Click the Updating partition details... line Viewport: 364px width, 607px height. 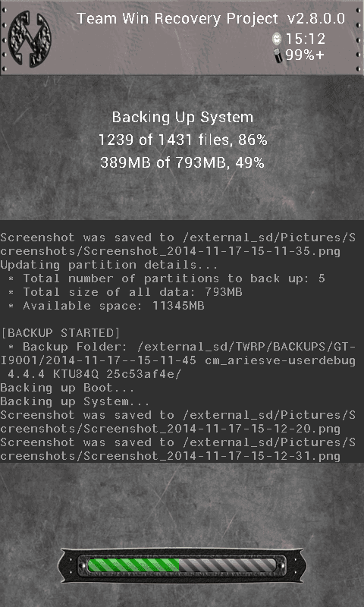click(x=109, y=265)
